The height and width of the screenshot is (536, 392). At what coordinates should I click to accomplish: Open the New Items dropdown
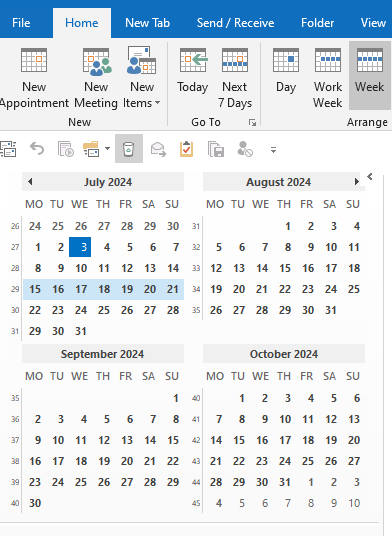tap(141, 78)
